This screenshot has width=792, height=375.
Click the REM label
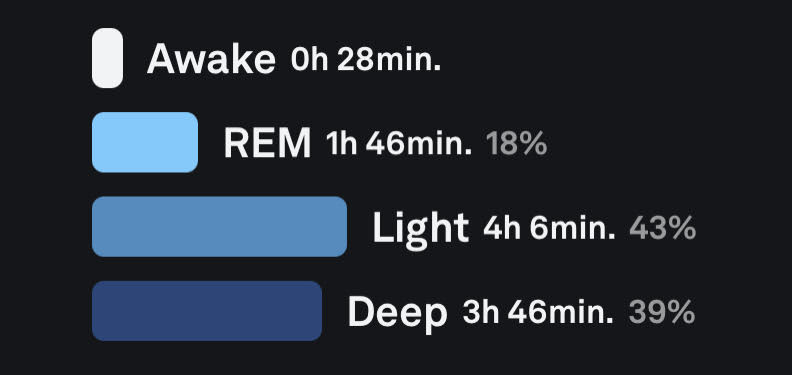pos(267,143)
